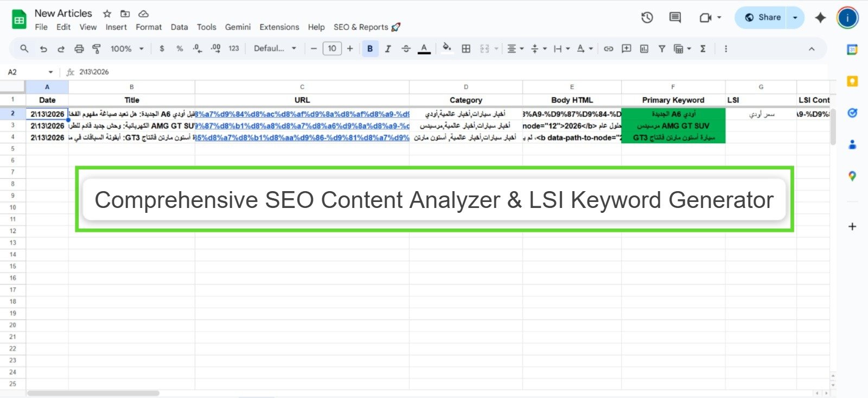The image size is (868, 398).
Task: Click the functions sigma icon
Action: coord(703,49)
